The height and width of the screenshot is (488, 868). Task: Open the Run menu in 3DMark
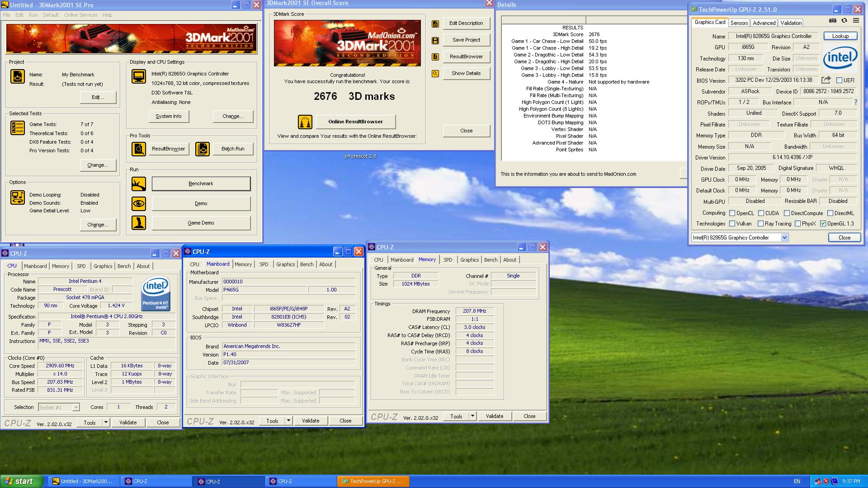click(x=33, y=15)
